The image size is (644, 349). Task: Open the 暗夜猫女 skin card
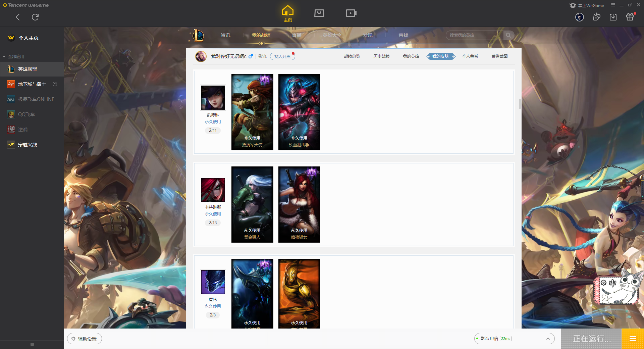[x=299, y=204]
